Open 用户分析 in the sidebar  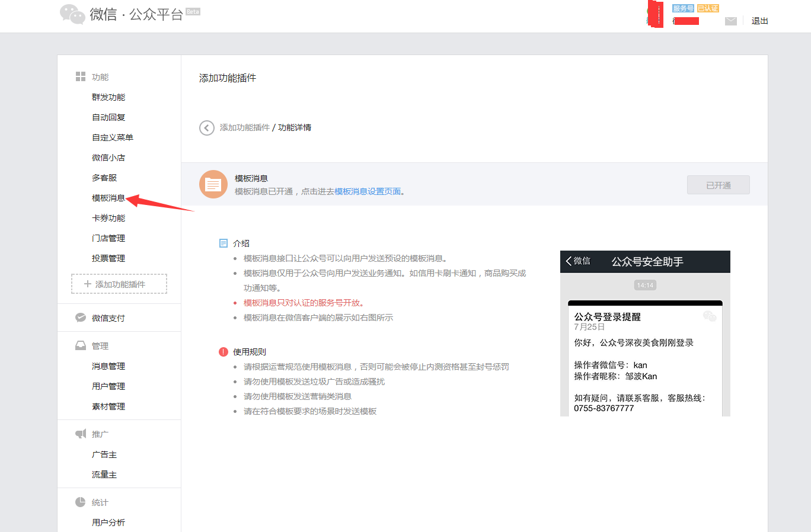(x=108, y=523)
